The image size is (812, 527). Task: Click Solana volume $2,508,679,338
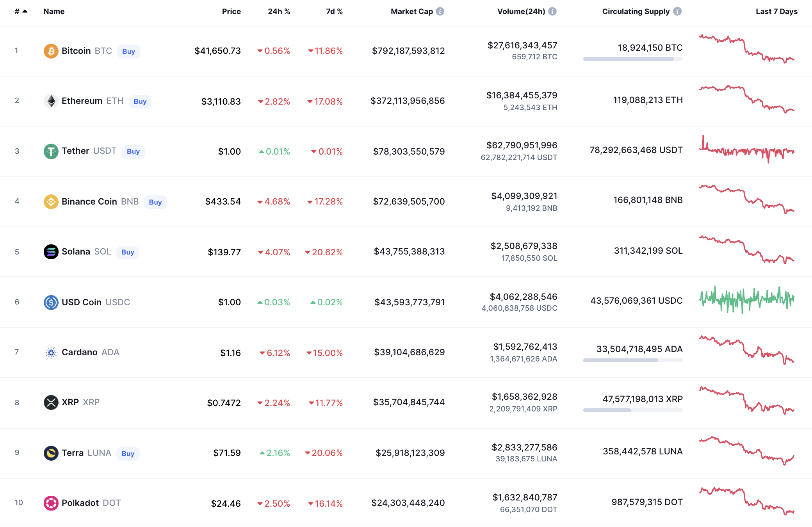pos(524,246)
